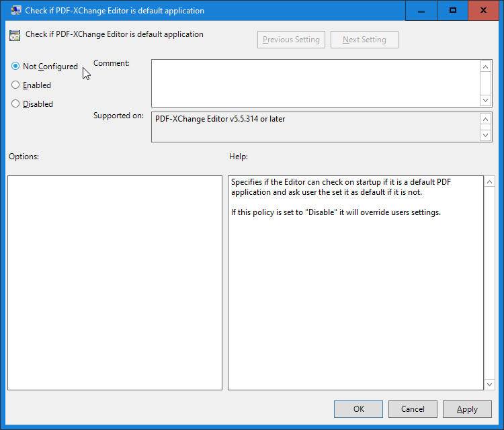Select the Not Configured radio button

pos(15,67)
